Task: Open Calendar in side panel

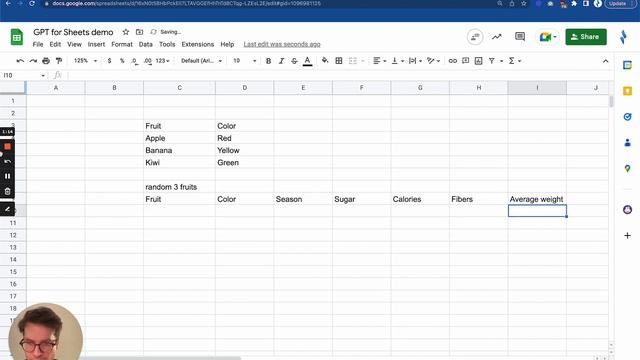Action: click(627, 65)
